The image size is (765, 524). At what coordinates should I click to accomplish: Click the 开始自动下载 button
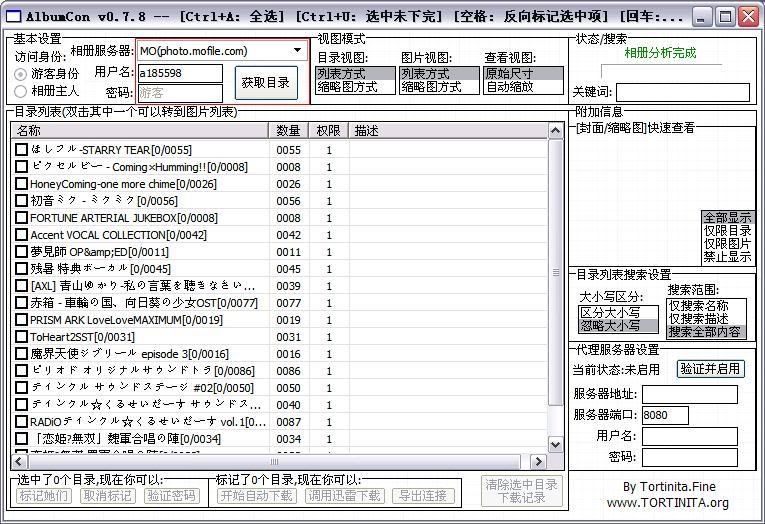[257, 496]
